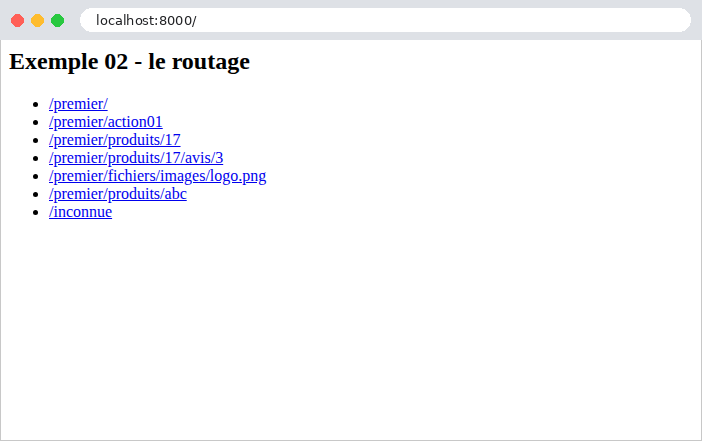
Task: Click the bullet beside /premier/produits/abc
Action: [36, 194]
